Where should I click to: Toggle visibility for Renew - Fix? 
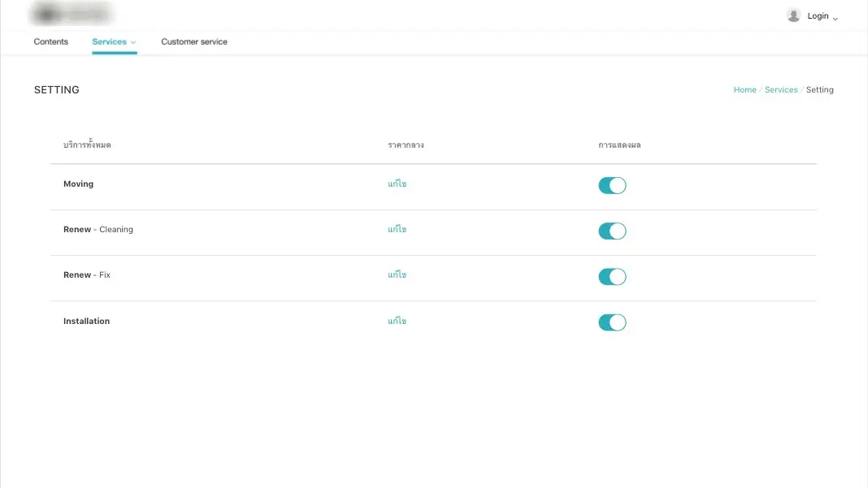tap(612, 276)
